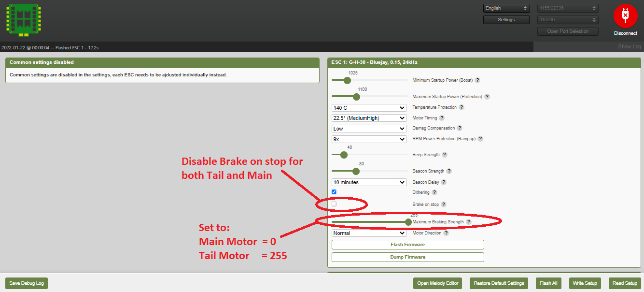Viewport: 644px width, 292px height.
Task: Disable the Dithering checkbox
Action: 334,192
